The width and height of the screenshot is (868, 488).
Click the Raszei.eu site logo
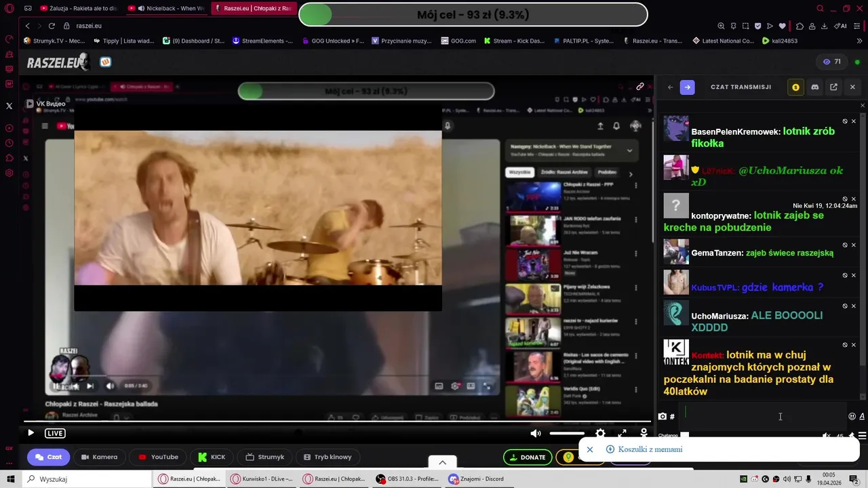click(58, 62)
